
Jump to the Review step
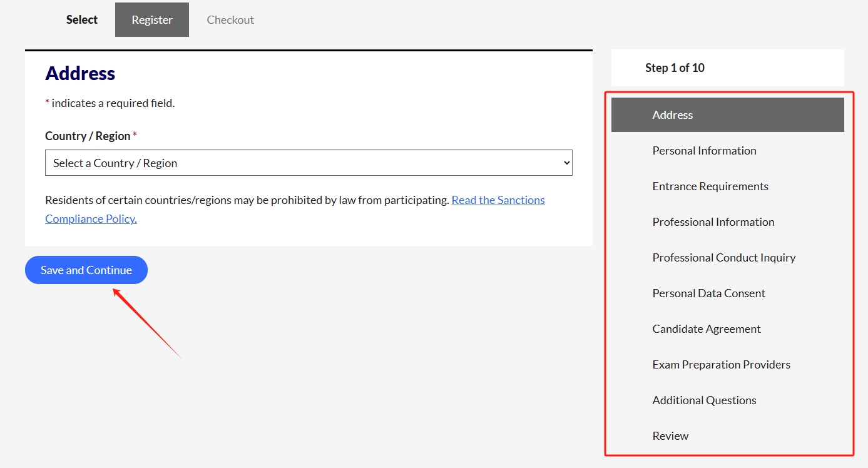tap(670, 436)
